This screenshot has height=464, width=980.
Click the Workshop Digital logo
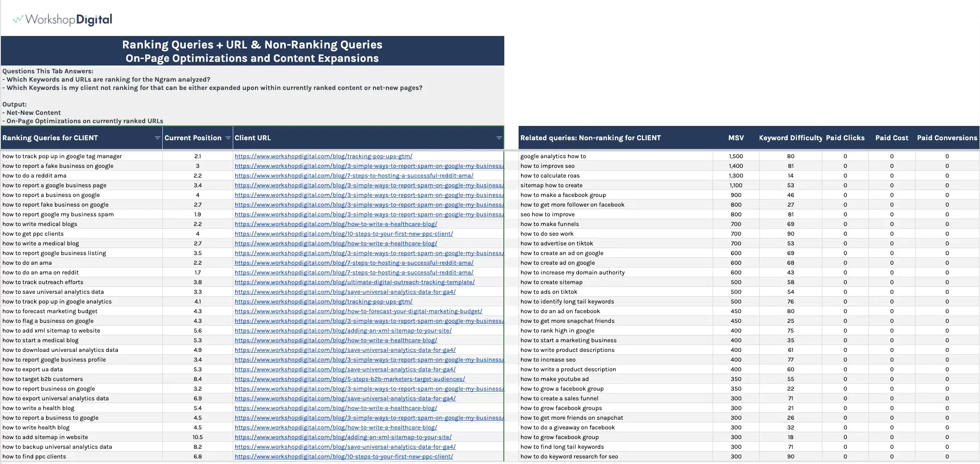(63, 19)
